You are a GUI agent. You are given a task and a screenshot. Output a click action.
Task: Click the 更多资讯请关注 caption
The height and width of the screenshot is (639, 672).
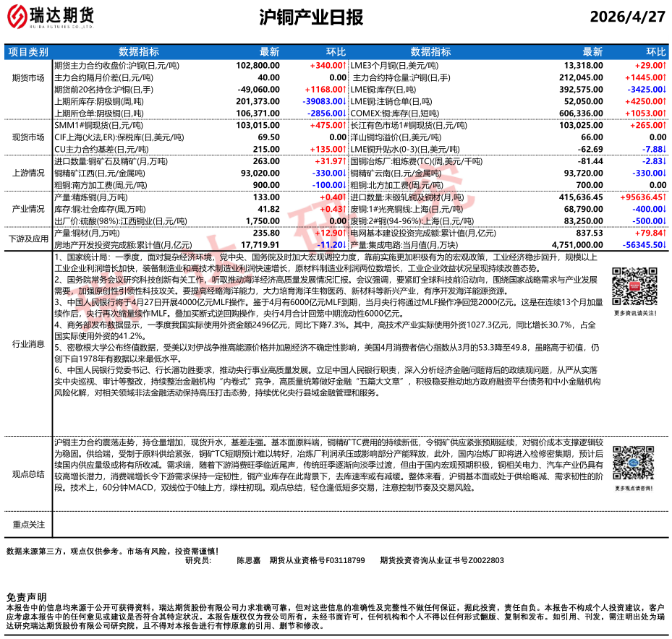click(635, 314)
